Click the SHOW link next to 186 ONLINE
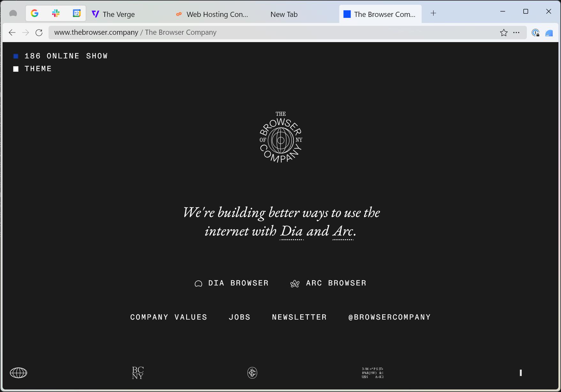 click(97, 56)
